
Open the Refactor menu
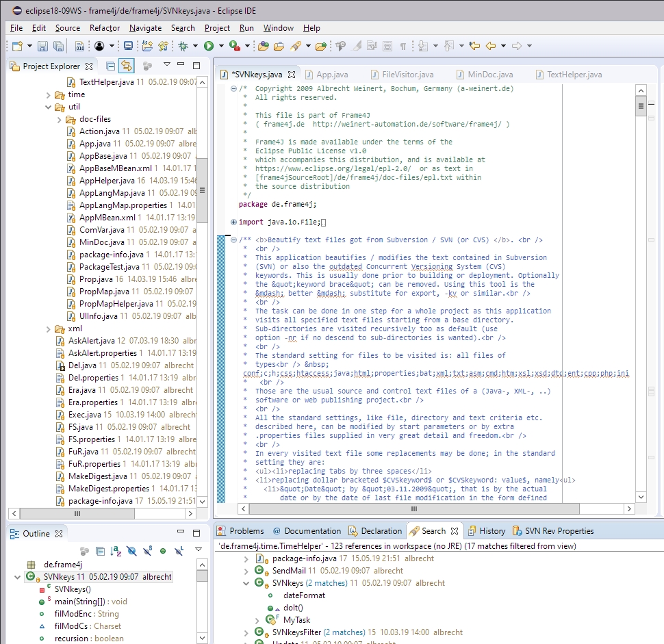(104, 28)
